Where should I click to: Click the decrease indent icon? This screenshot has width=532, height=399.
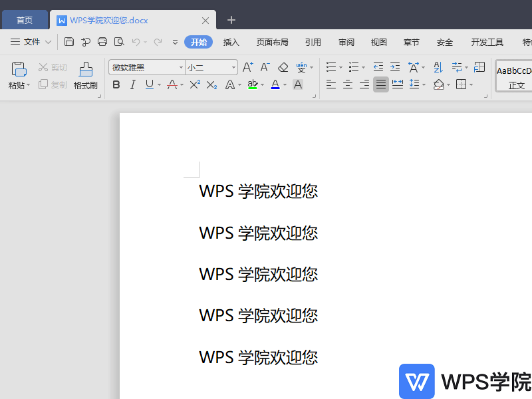[x=378, y=67]
